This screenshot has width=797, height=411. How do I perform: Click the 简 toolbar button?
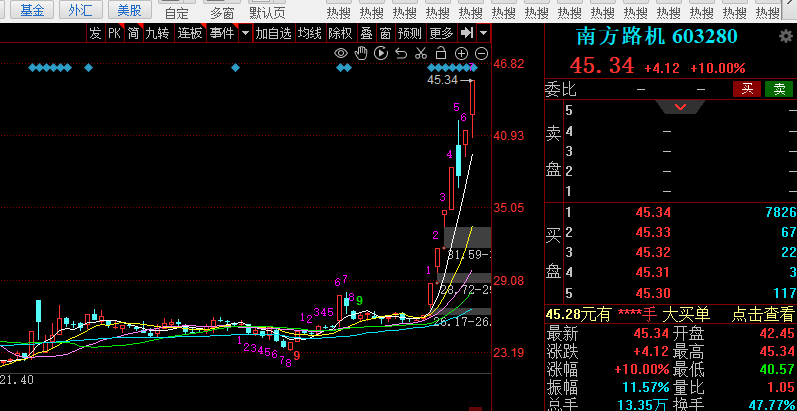point(133,34)
